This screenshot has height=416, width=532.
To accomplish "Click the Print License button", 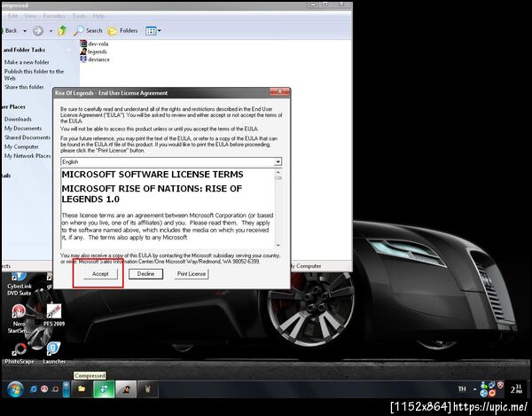I will [192, 274].
